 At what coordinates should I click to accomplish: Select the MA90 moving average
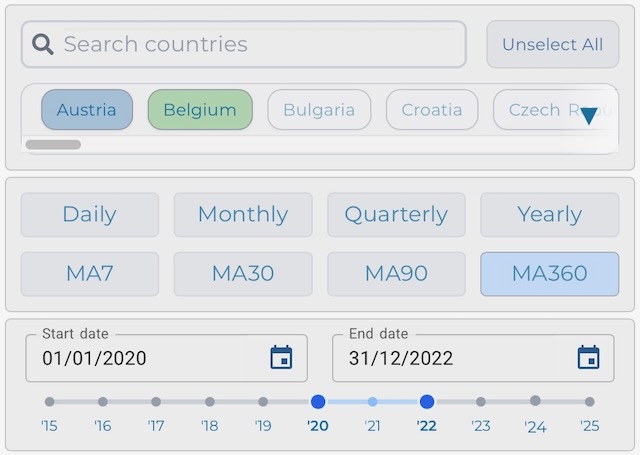[x=396, y=274]
